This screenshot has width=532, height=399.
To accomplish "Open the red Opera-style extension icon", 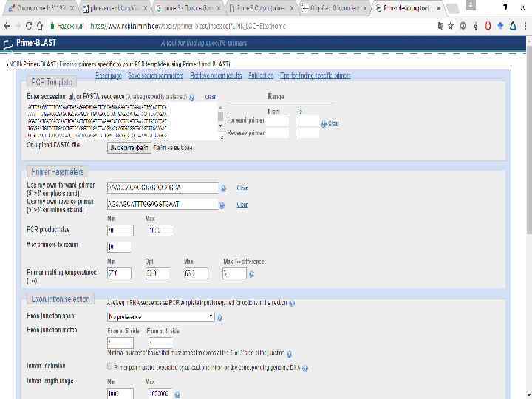I will [x=488, y=26].
